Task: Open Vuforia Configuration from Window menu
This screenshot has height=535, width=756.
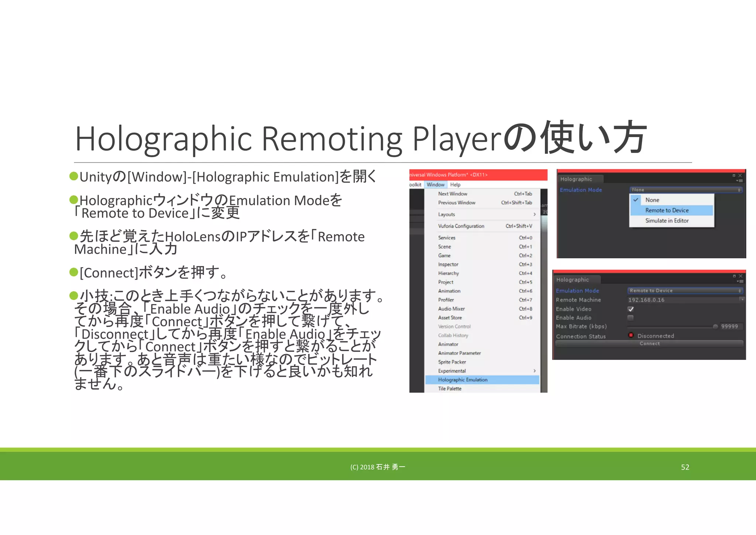Action: [482, 226]
